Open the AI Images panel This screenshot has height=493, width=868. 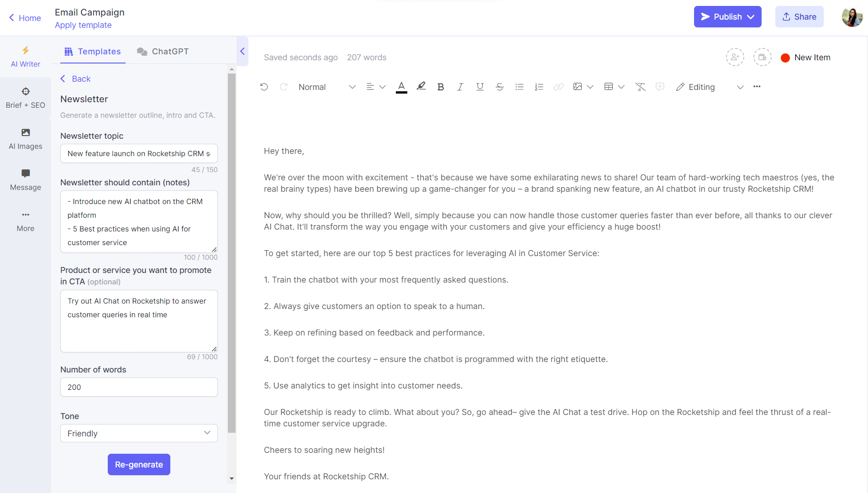26,139
